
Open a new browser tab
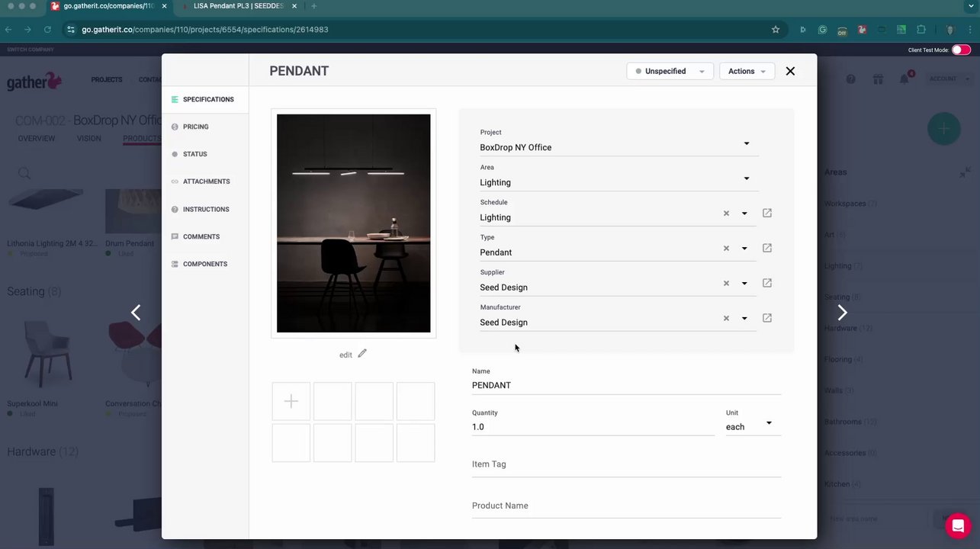click(313, 6)
